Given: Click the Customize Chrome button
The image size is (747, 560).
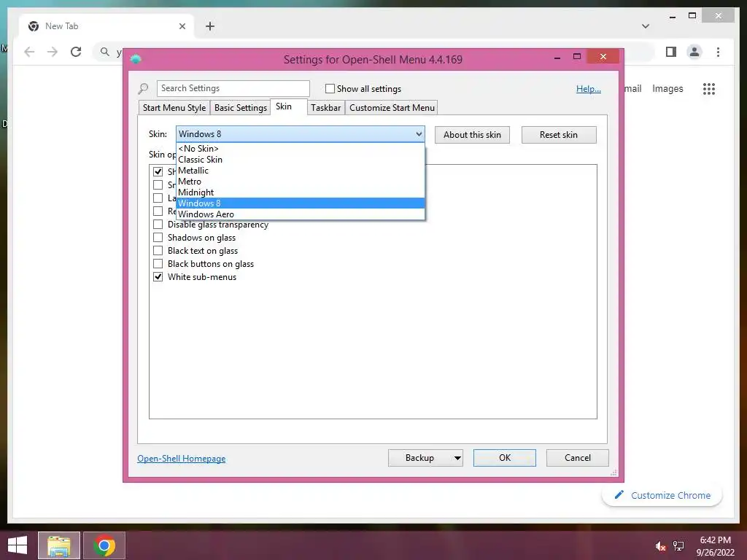Looking at the screenshot, I should 662,495.
